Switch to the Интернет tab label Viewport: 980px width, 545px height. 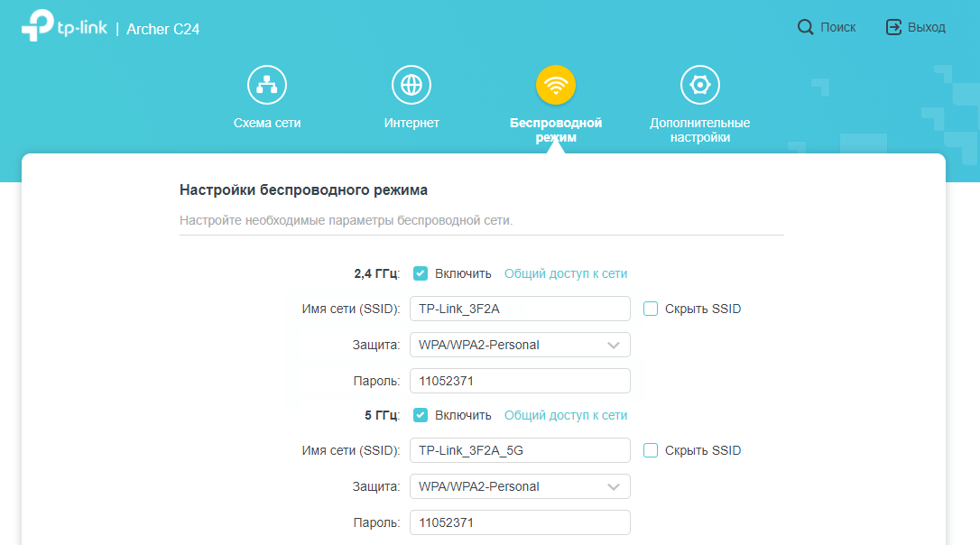pos(411,123)
